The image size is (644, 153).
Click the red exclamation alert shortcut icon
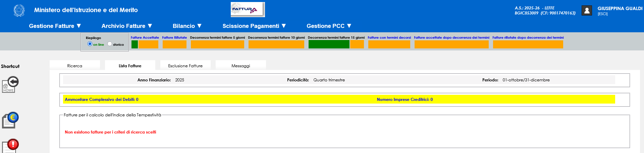point(10,146)
